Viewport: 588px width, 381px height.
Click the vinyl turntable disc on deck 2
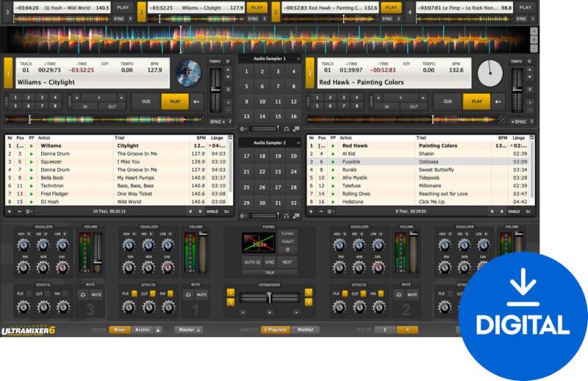pos(490,73)
